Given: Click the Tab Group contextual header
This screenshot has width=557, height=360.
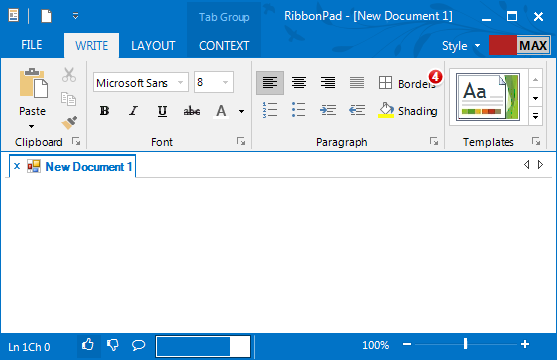Looking at the screenshot, I should pyautogui.click(x=224, y=17).
